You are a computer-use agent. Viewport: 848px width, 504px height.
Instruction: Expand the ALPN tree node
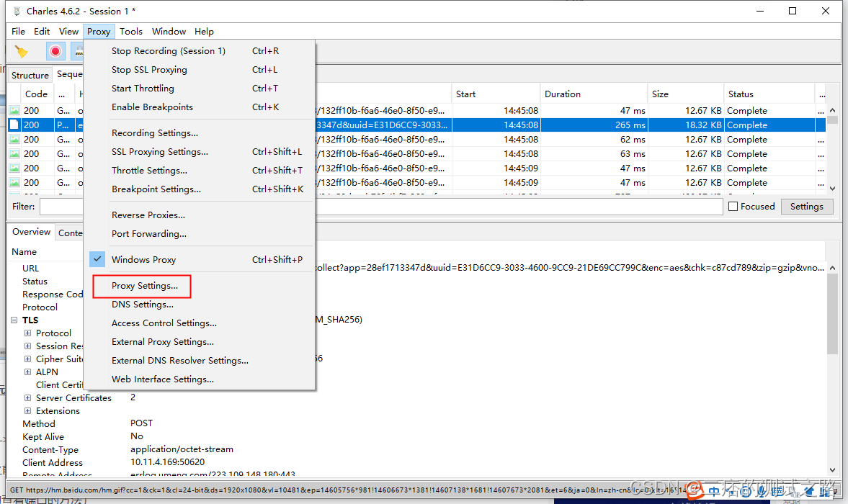click(27, 372)
